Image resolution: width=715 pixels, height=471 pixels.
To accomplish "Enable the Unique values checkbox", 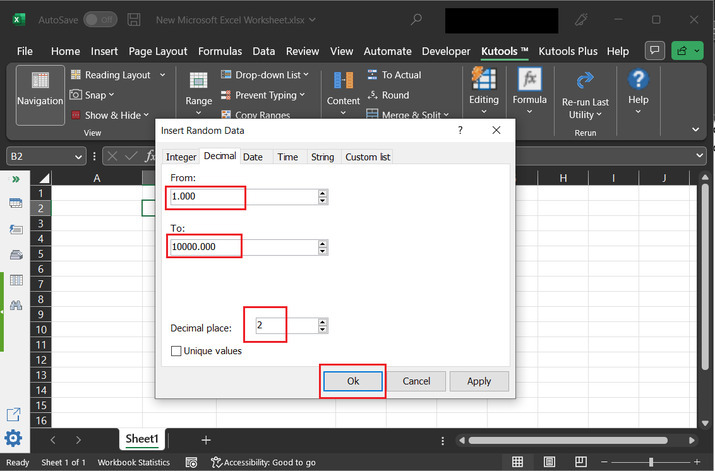I will (177, 351).
